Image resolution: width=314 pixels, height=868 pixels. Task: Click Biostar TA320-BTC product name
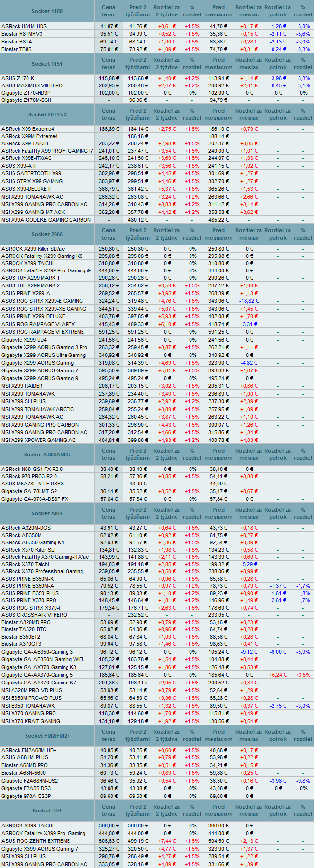pos(24,629)
